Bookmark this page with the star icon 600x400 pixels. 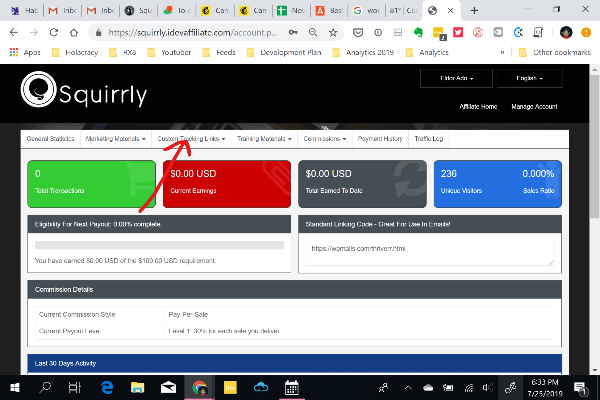(333, 33)
